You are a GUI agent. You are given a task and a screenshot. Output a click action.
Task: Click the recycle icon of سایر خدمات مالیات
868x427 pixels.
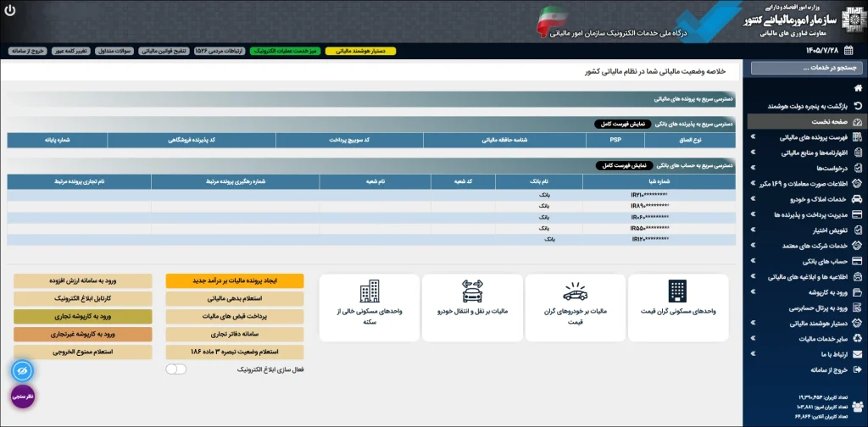point(858,339)
